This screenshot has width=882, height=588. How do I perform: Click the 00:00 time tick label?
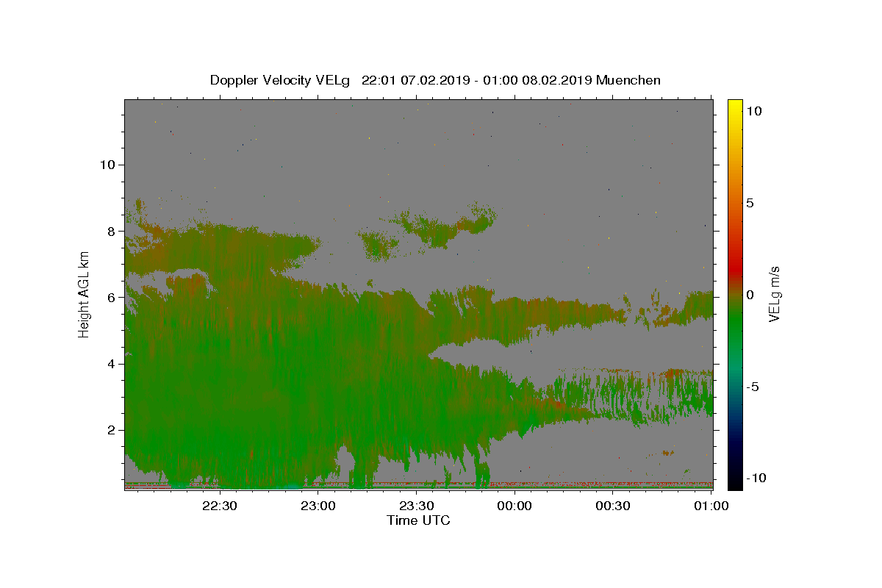(x=514, y=506)
